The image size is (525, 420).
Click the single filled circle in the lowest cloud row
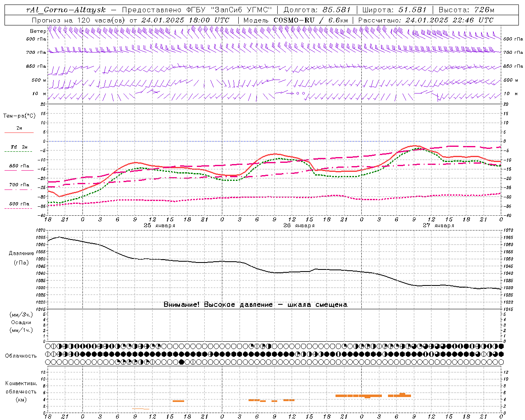point(182,362)
